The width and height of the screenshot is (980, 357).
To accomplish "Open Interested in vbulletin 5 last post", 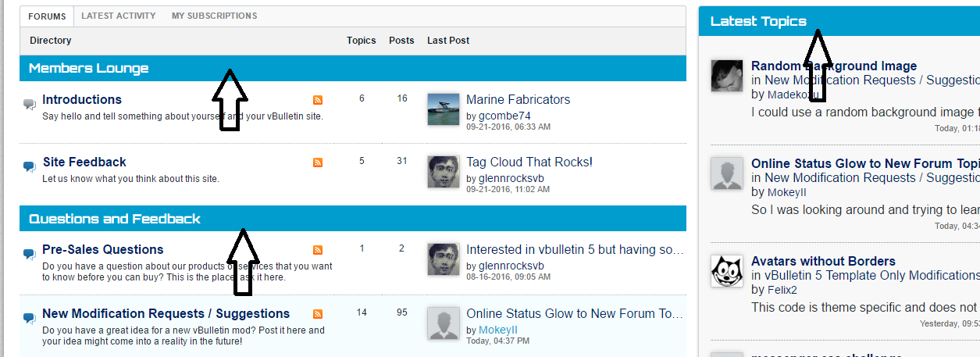I will (575, 249).
